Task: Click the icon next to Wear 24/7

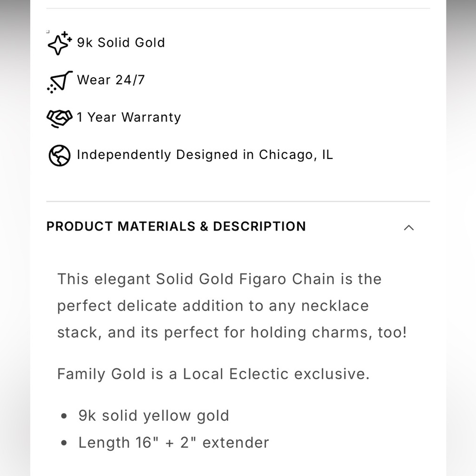Action: coord(59,81)
